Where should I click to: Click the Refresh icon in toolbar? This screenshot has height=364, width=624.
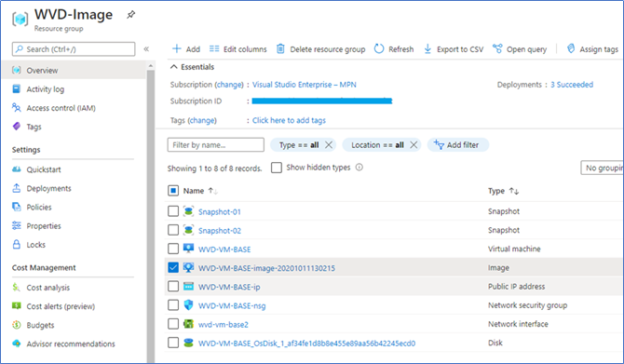379,48
